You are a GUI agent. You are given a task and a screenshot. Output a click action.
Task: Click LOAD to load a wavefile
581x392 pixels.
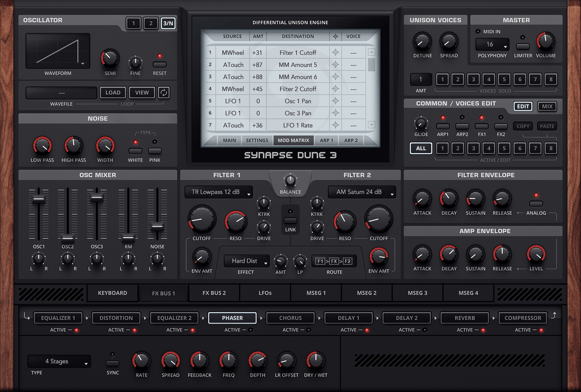coord(113,92)
